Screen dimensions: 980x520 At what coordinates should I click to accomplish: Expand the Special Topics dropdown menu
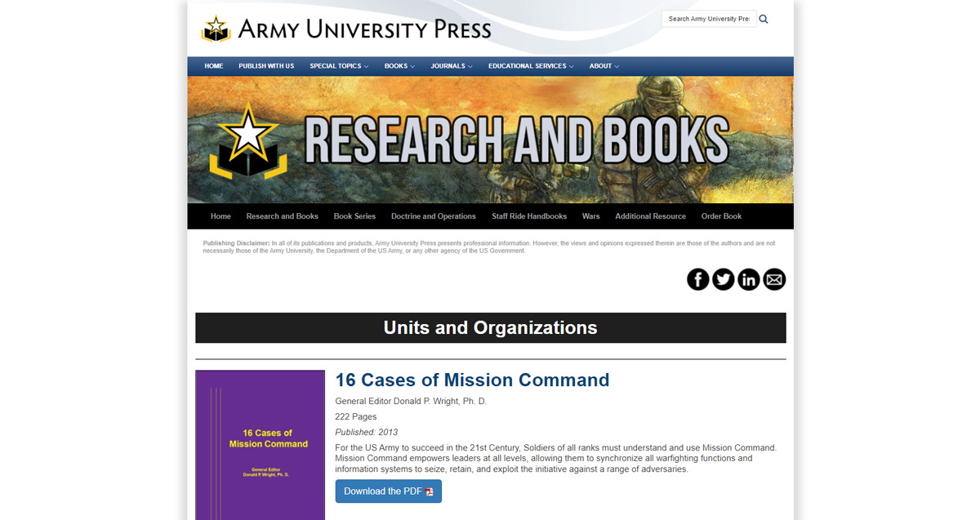(339, 66)
